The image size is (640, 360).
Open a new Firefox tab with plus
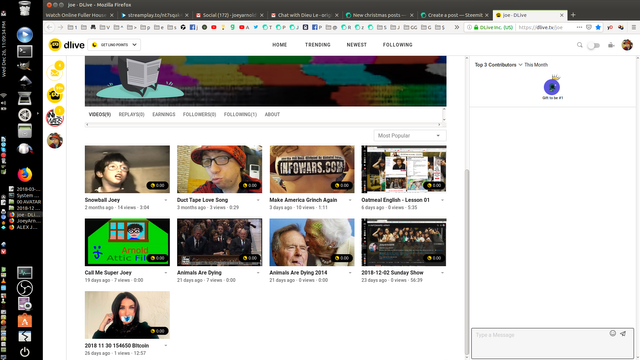(573, 15)
